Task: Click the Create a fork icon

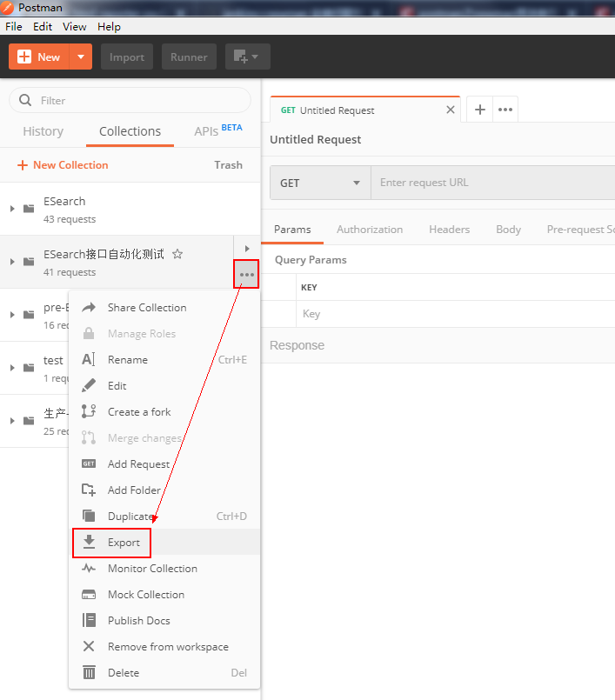Action: (x=89, y=411)
